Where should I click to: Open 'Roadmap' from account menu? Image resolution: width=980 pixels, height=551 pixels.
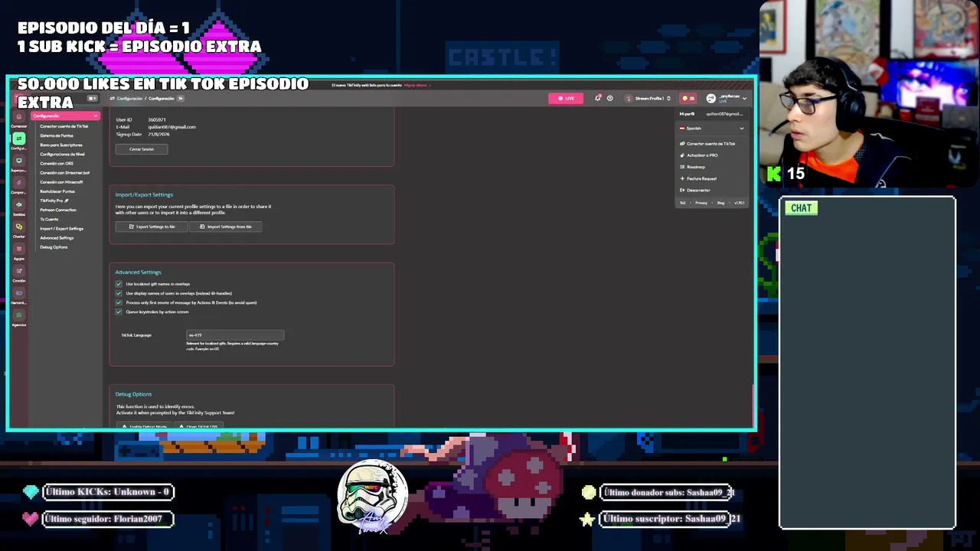coord(693,167)
